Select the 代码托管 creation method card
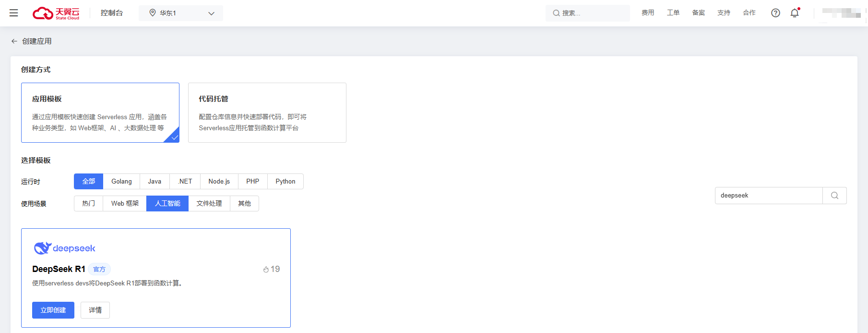Image resolution: width=868 pixels, height=333 pixels. (267, 112)
